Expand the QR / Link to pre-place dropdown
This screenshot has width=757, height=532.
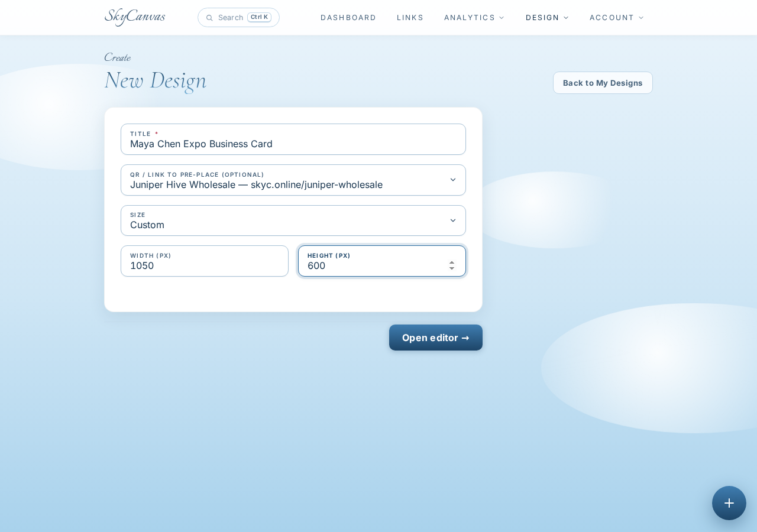pos(293,180)
